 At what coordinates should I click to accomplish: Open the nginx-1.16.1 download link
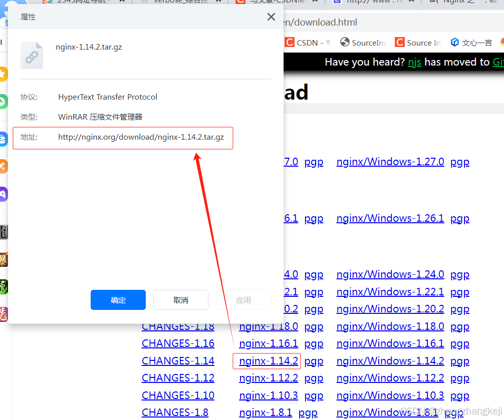coord(269,343)
